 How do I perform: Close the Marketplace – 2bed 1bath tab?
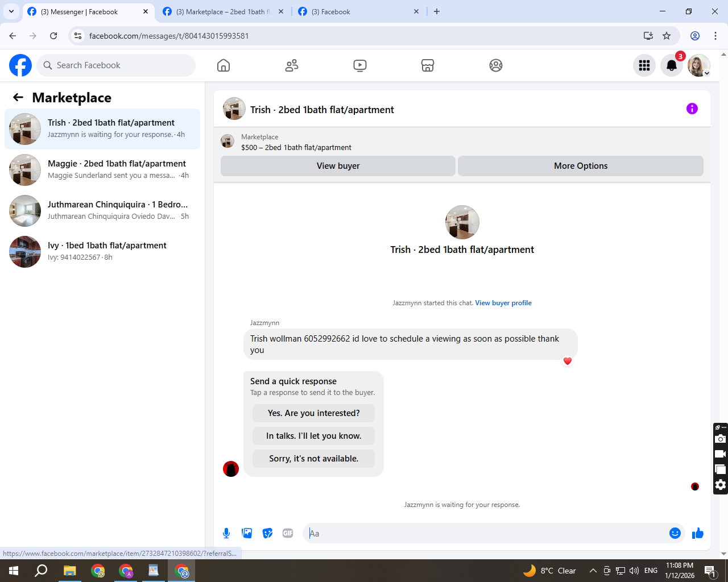click(x=281, y=11)
